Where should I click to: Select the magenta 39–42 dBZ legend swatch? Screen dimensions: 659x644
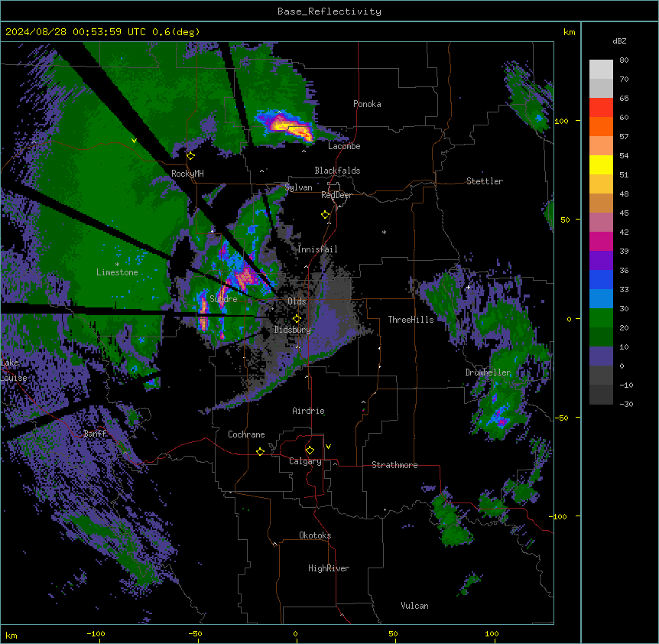[601, 241]
